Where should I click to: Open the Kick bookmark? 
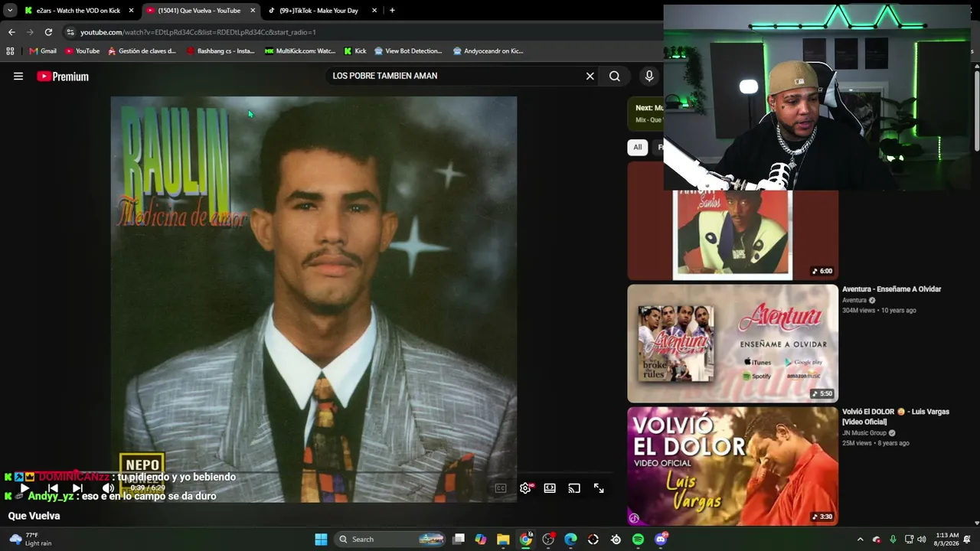point(355,51)
